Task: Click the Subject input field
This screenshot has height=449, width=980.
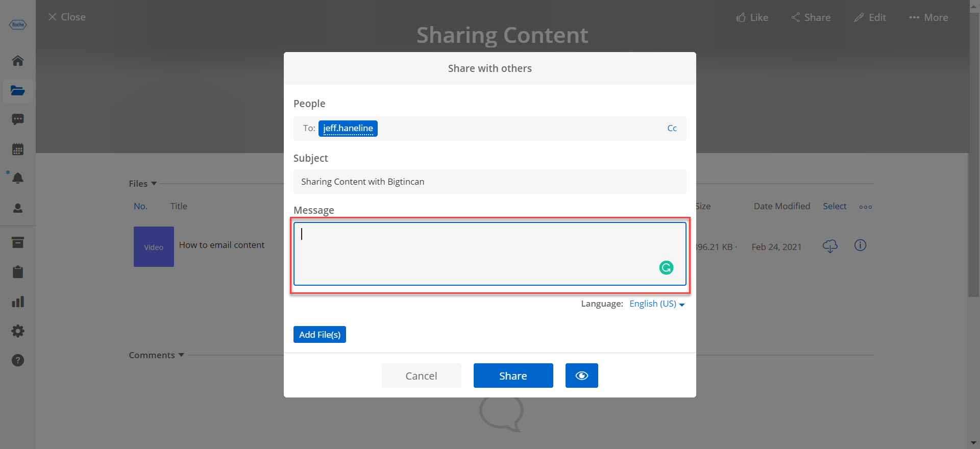Action: coord(490,182)
